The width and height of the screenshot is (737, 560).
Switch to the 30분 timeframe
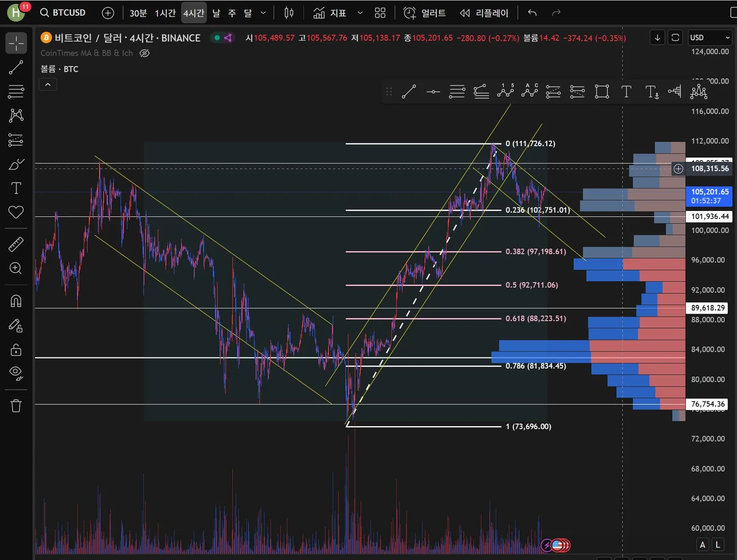[x=138, y=13]
